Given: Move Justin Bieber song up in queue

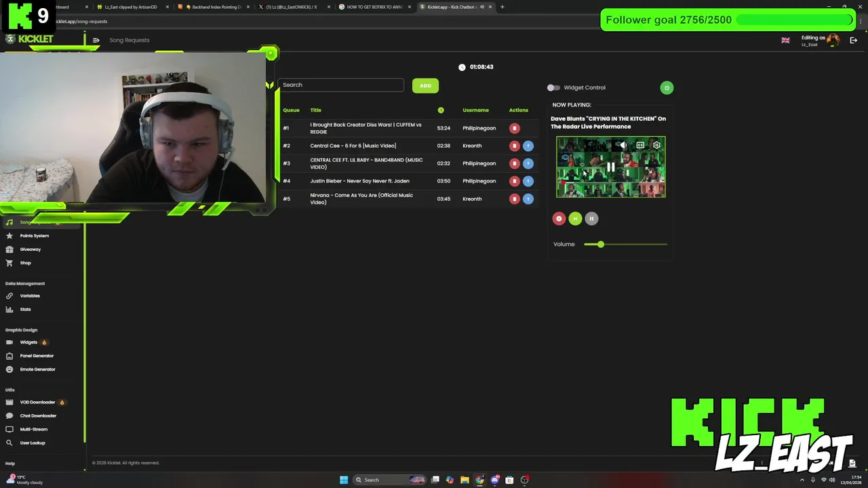Looking at the screenshot, I should point(528,181).
